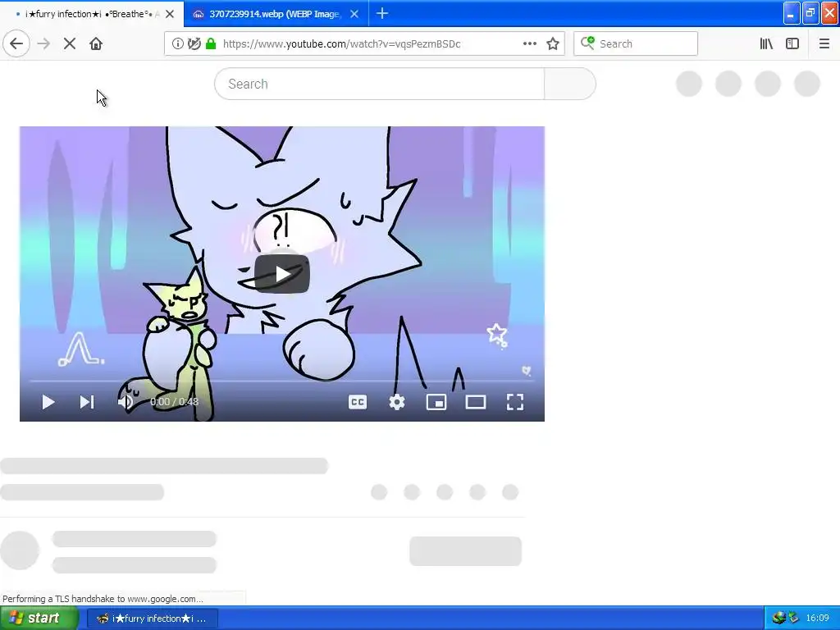Stop loading the current page
The width and height of the screenshot is (840, 630).
[70, 44]
